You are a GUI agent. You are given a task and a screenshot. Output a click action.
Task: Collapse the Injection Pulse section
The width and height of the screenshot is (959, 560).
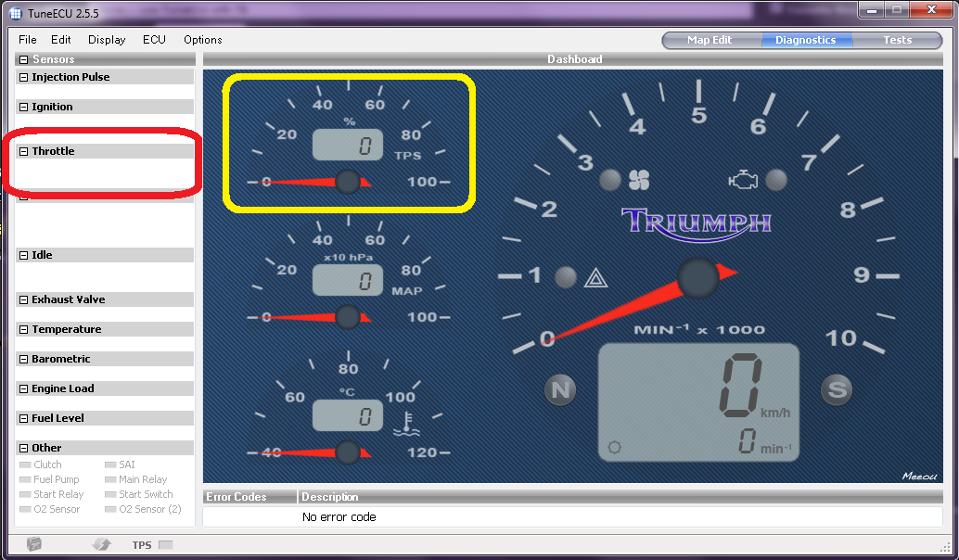(x=23, y=77)
